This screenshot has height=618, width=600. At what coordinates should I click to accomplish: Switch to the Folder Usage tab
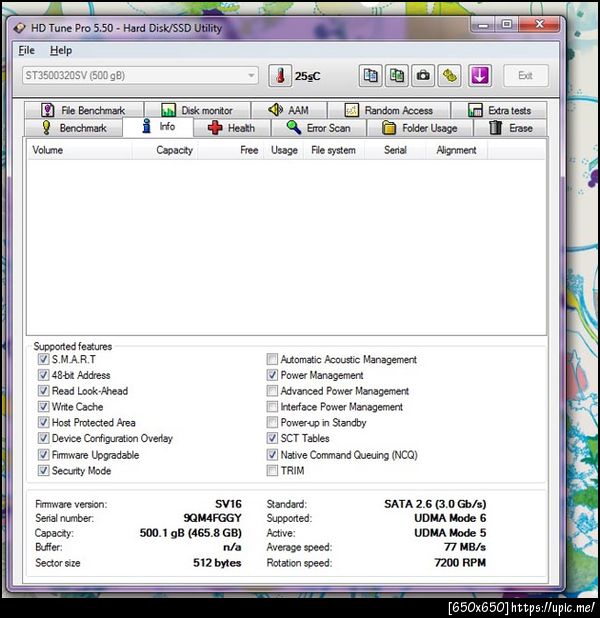click(x=420, y=128)
